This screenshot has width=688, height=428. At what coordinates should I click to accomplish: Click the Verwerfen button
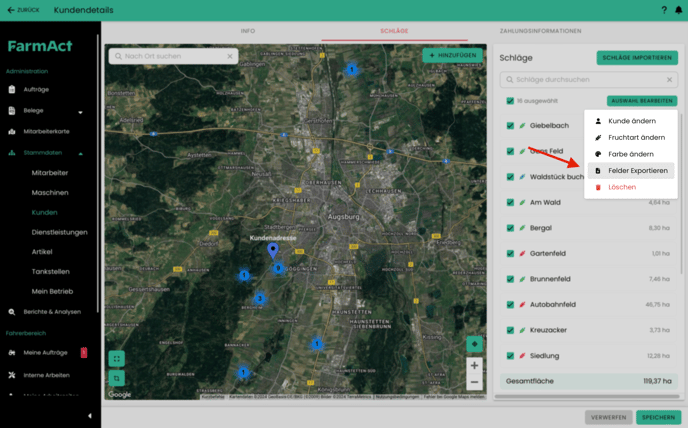pos(608,417)
